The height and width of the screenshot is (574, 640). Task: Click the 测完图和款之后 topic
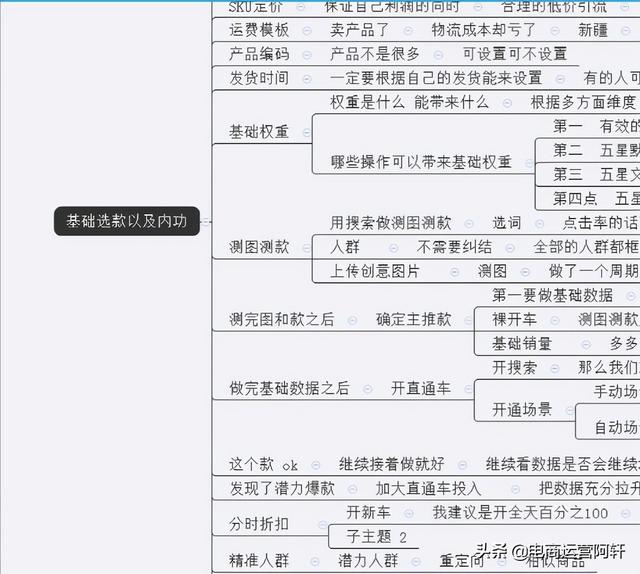point(281,320)
